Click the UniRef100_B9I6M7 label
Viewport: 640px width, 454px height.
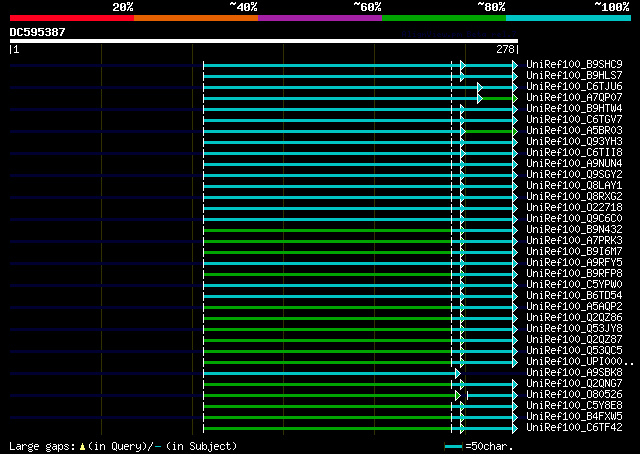[x=574, y=252]
